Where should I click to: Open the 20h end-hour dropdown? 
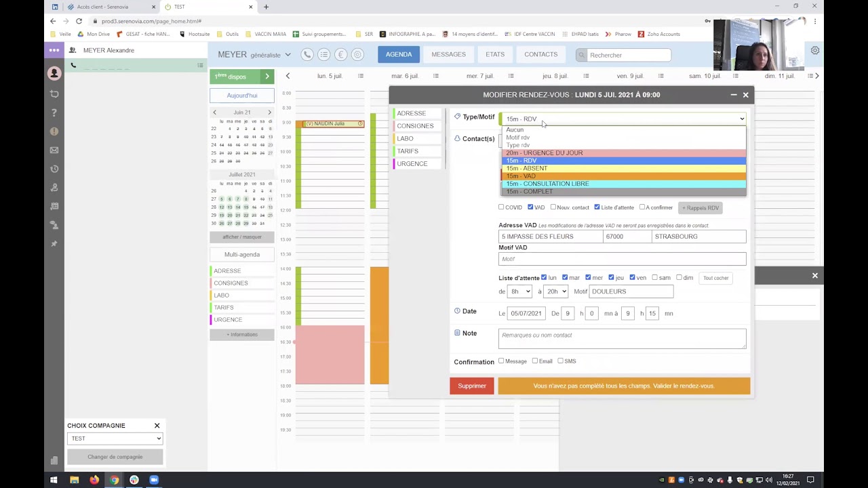coord(556,291)
